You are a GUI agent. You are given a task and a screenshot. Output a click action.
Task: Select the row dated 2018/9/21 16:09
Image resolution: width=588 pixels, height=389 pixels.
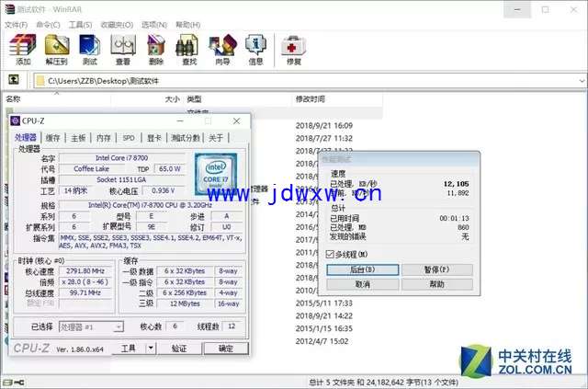324,125
